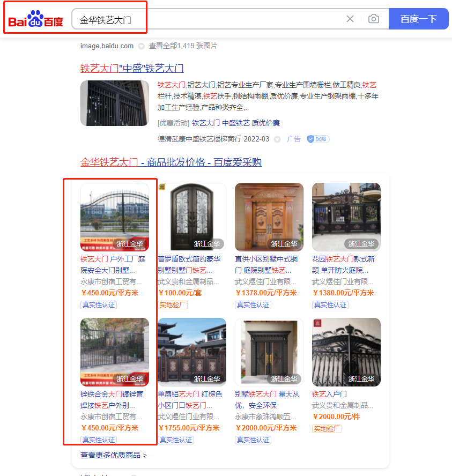Open thumbnail of 直供小区别墅中式铜门
Viewport: 452px width, 476px height.
pos(269,217)
